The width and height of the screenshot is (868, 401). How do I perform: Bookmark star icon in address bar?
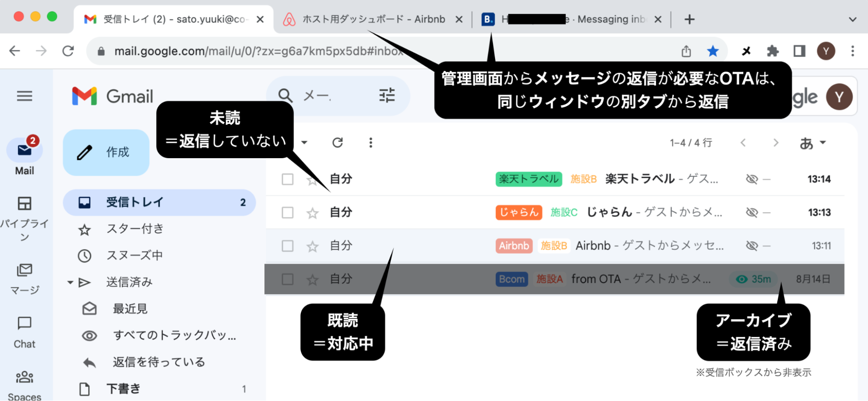point(713,51)
